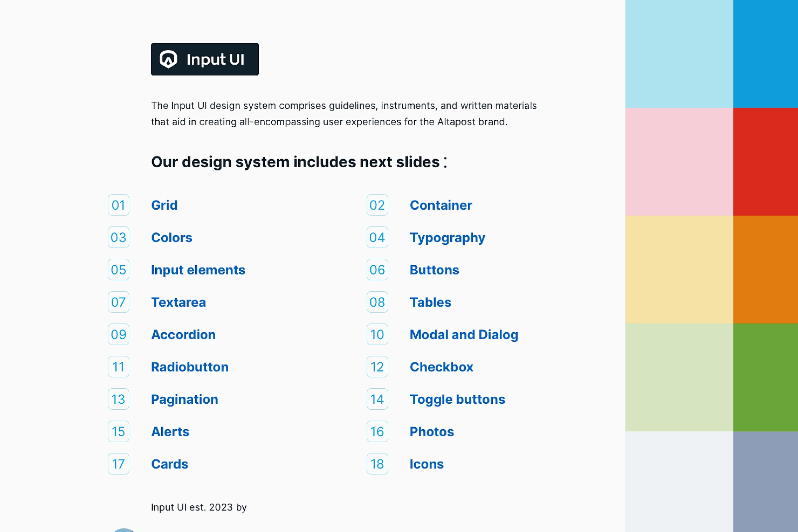Go to the Photos slide

[432, 432]
